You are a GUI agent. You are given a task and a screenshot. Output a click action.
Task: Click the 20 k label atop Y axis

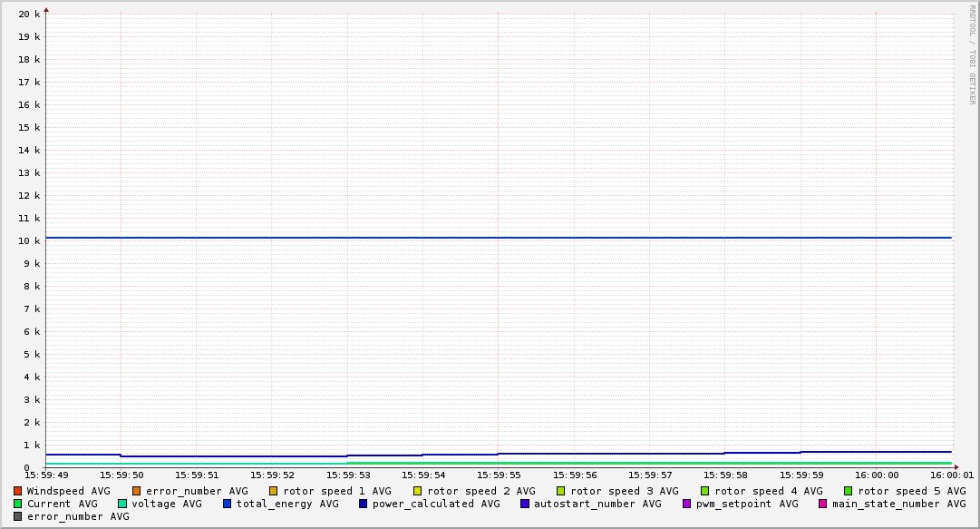(31, 14)
